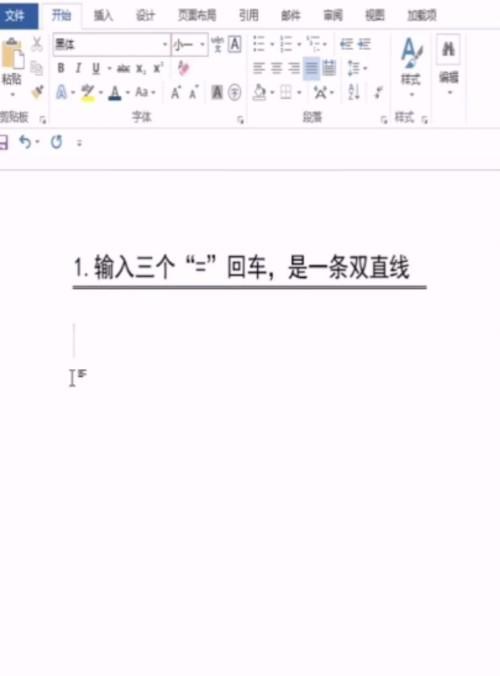Open the font name dropdown showing 黑体
Screen dimensions: 500x676
tap(112, 44)
